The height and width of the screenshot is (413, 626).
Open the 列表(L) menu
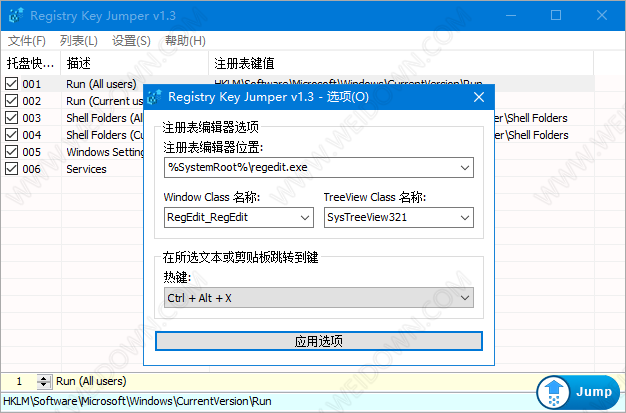[x=79, y=41]
